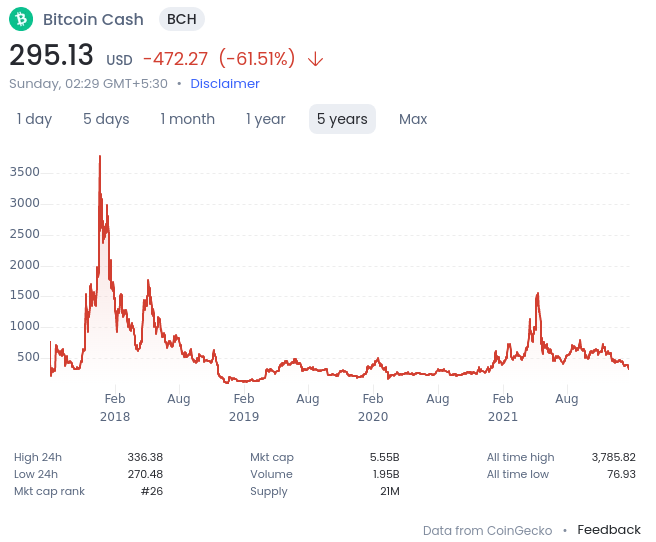Switch to the 1 month range tab
Viewport: 656px width, 542px height.
[x=187, y=119]
